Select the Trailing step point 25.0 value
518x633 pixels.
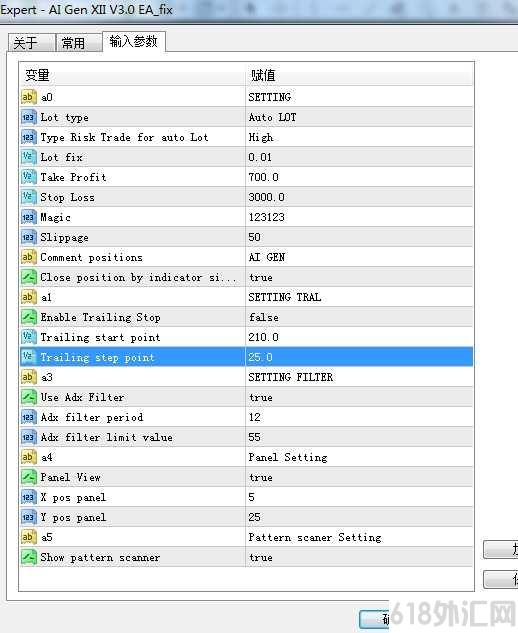359,357
